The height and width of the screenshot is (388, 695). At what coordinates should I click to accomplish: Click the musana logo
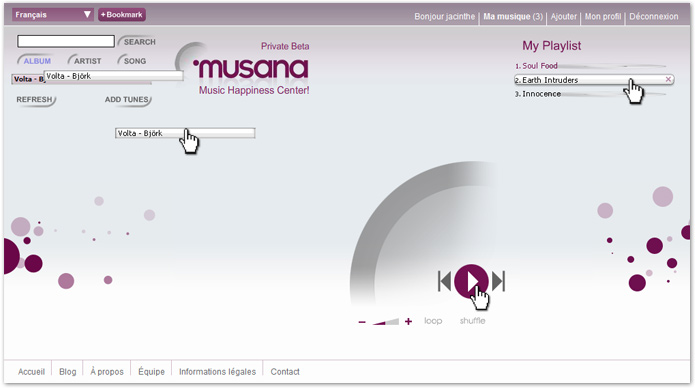tap(250, 68)
